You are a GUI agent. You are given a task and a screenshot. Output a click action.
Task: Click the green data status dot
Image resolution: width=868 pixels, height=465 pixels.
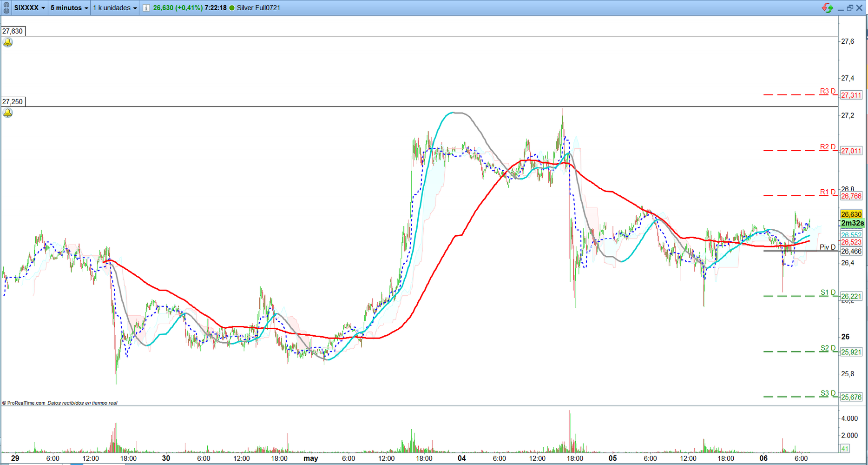point(232,8)
